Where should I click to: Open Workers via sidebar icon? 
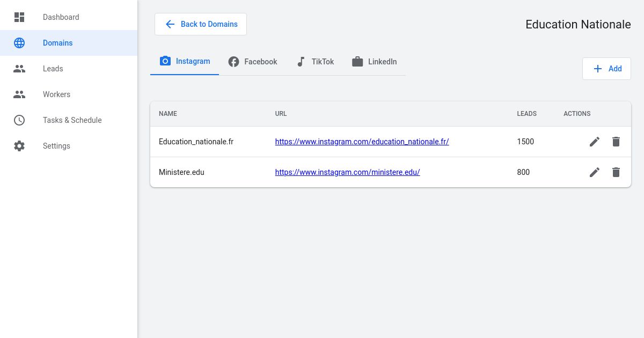(x=19, y=94)
